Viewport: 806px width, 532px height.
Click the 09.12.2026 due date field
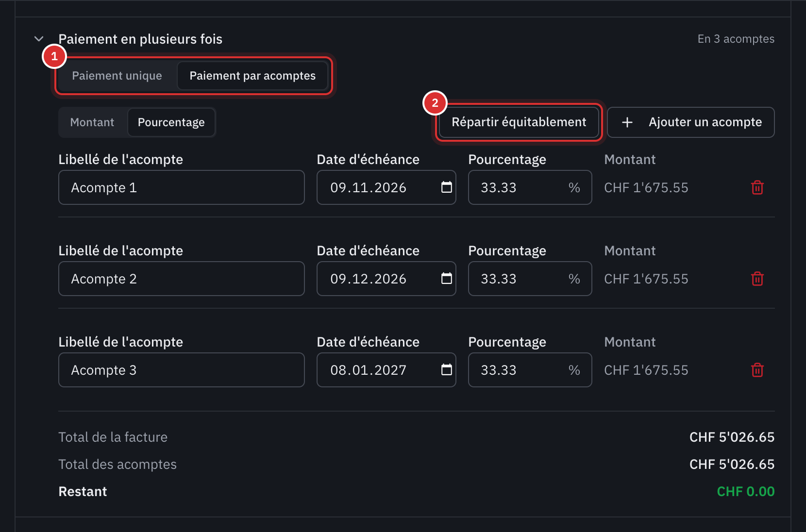point(386,279)
